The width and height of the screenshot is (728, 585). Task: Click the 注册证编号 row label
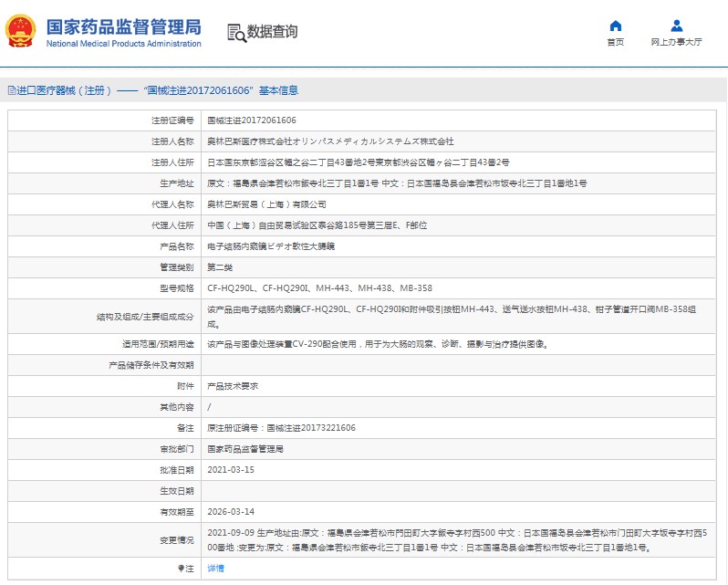tap(172, 120)
